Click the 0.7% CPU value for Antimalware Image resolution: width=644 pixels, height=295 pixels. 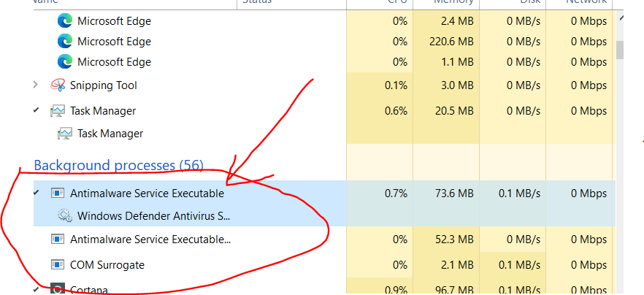pos(396,193)
